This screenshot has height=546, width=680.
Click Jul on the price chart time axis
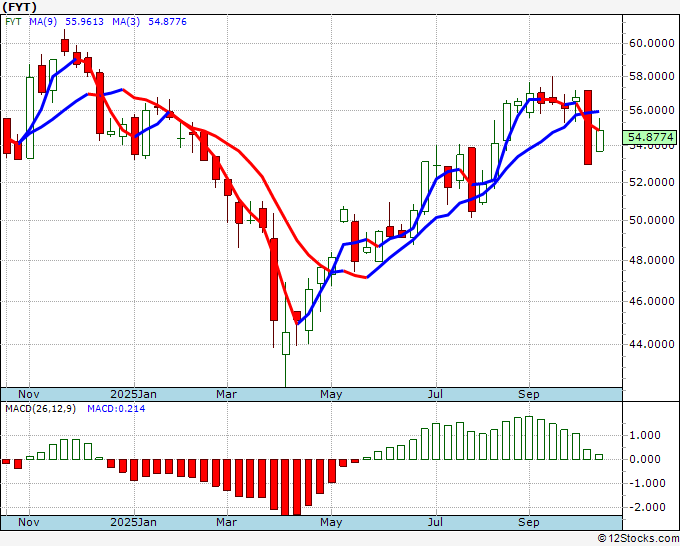coord(435,394)
